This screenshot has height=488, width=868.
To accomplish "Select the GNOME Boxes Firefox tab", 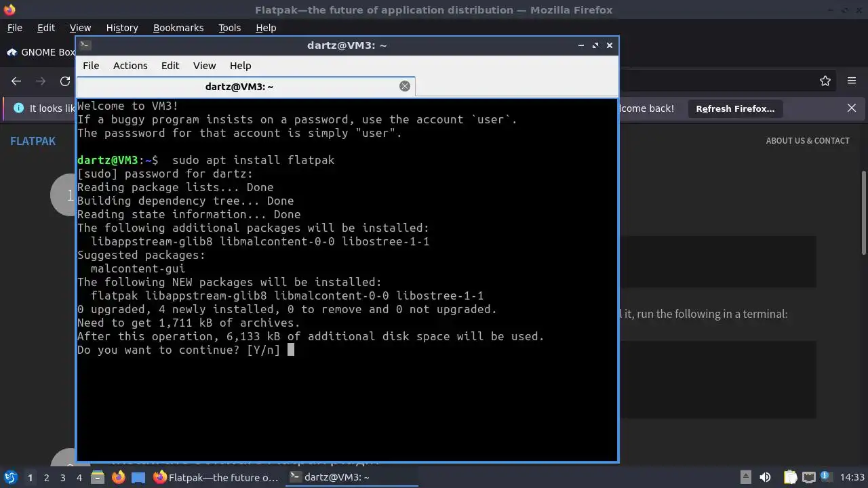I will point(39,52).
